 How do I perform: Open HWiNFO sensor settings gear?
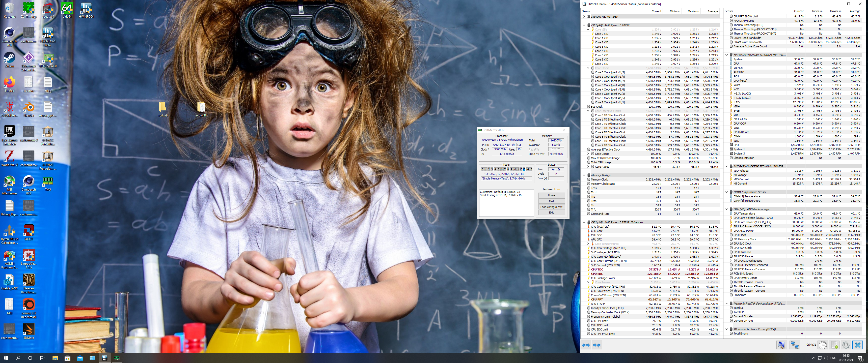[x=846, y=345]
